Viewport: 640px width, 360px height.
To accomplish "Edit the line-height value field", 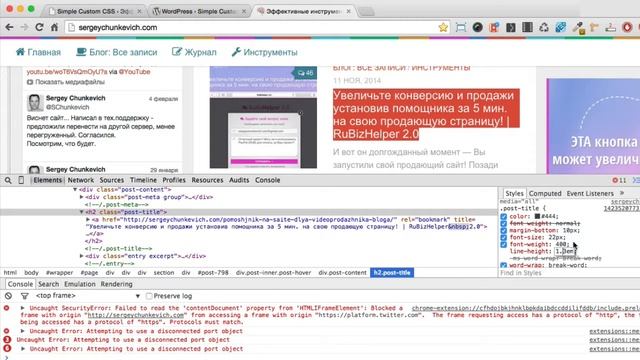I will [x=564, y=251].
